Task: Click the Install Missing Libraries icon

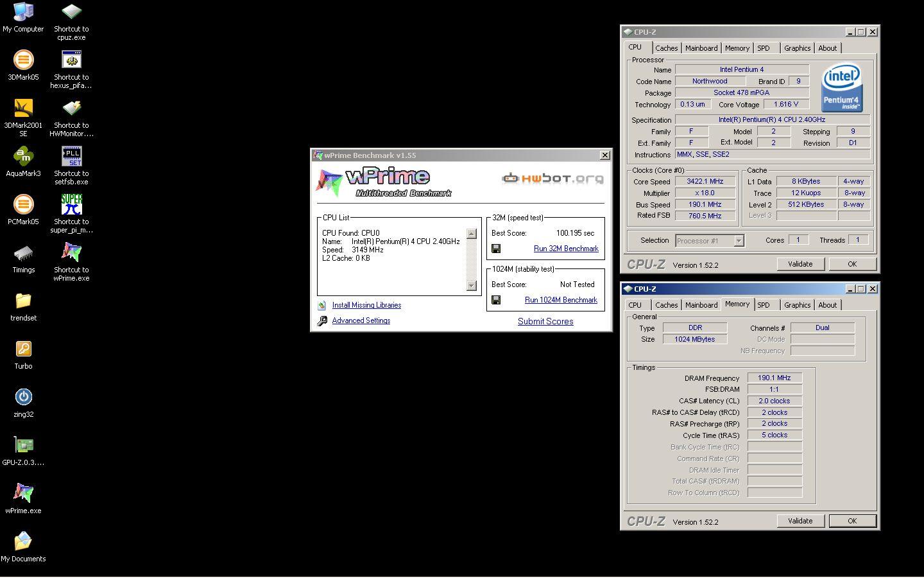Action: click(x=322, y=306)
